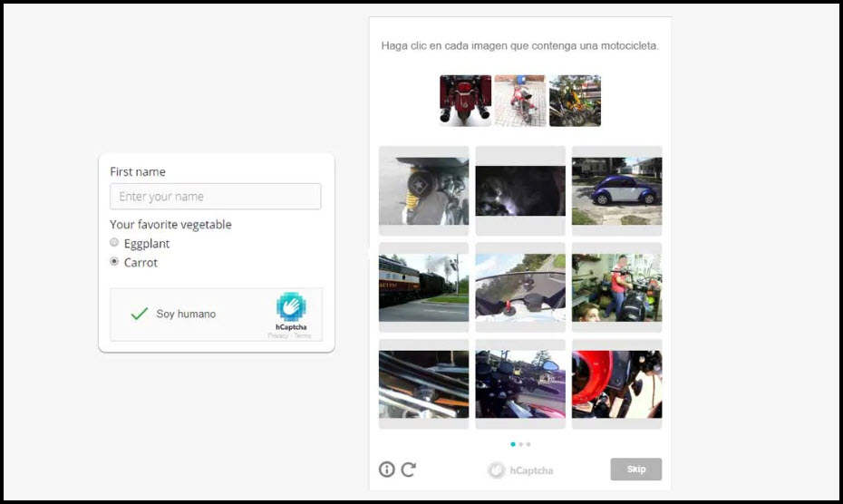Click the challenge info icon
The height and width of the screenshot is (504, 843).
(387, 470)
